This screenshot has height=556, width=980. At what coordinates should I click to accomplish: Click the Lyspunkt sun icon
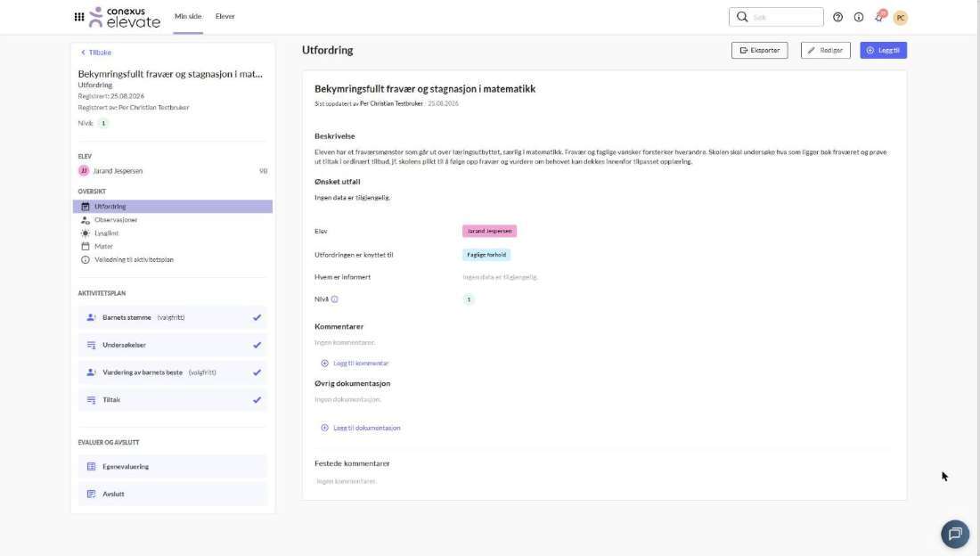[x=86, y=233]
